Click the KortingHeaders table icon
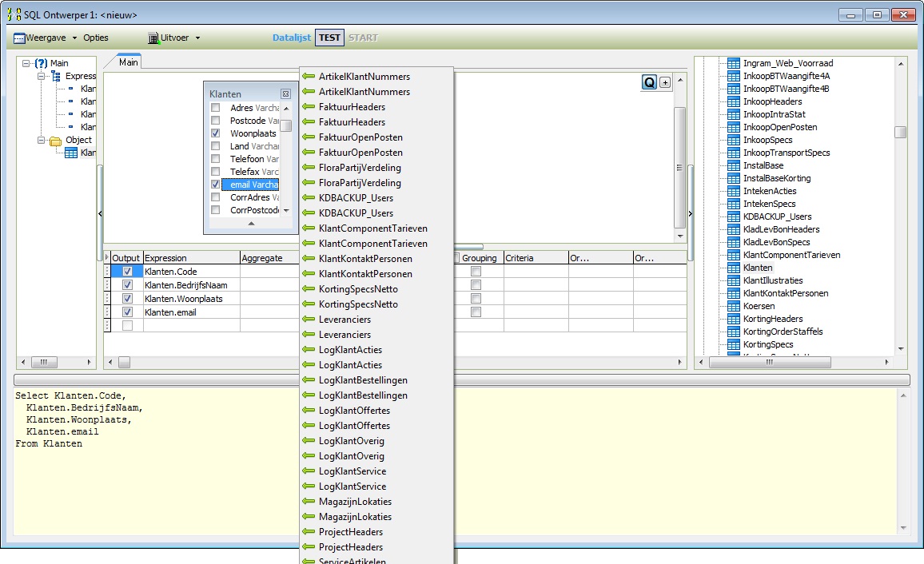The width and height of the screenshot is (924, 564). pyautogui.click(x=733, y=319)
